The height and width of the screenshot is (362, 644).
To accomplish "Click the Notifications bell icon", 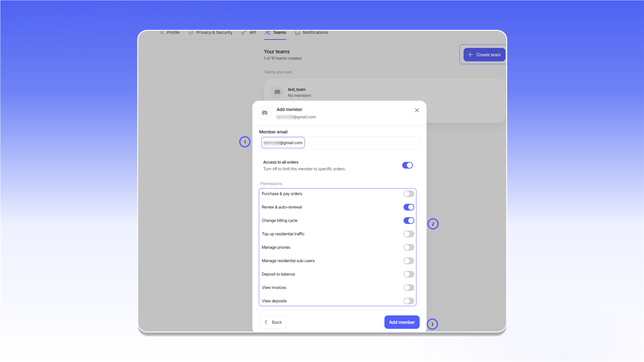I will click(x=297, y=33).
